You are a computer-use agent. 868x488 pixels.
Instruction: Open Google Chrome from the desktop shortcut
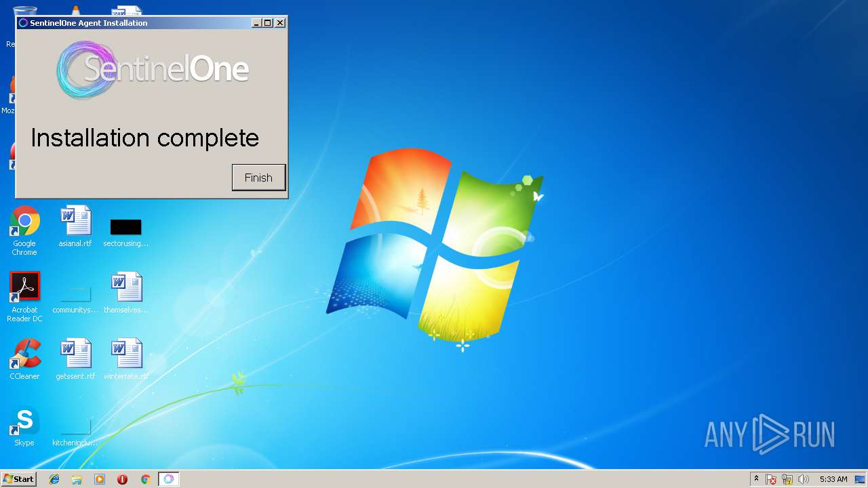(24, 231)
